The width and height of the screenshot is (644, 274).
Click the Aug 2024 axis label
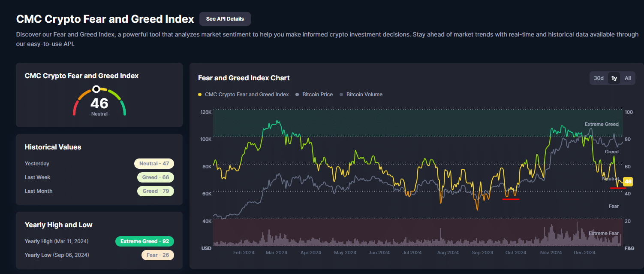coord(448,253)
